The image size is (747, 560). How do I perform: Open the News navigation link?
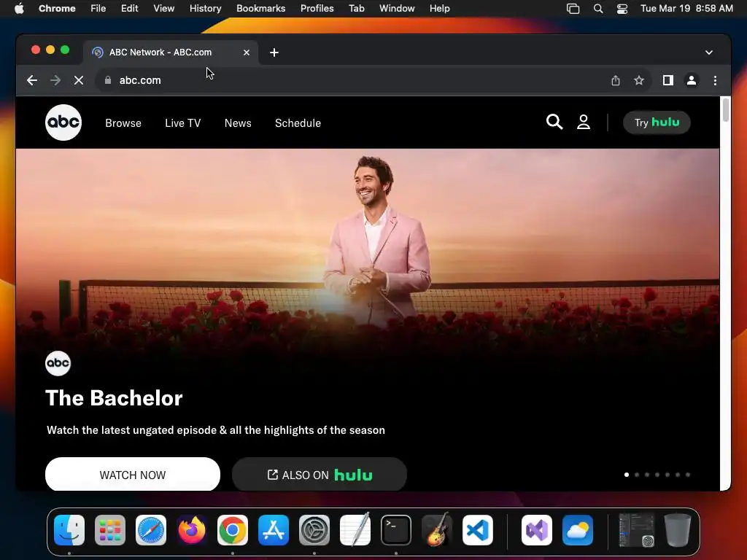click(239, 122)
